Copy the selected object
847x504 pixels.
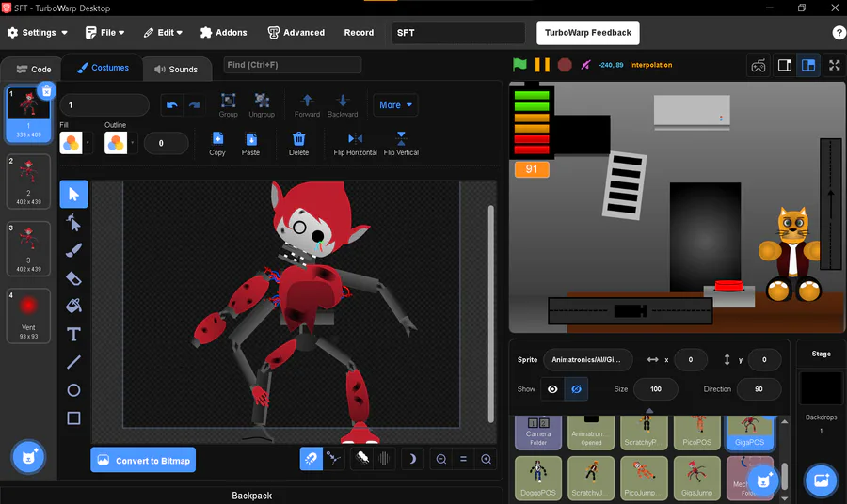click(x=217, y=144)
